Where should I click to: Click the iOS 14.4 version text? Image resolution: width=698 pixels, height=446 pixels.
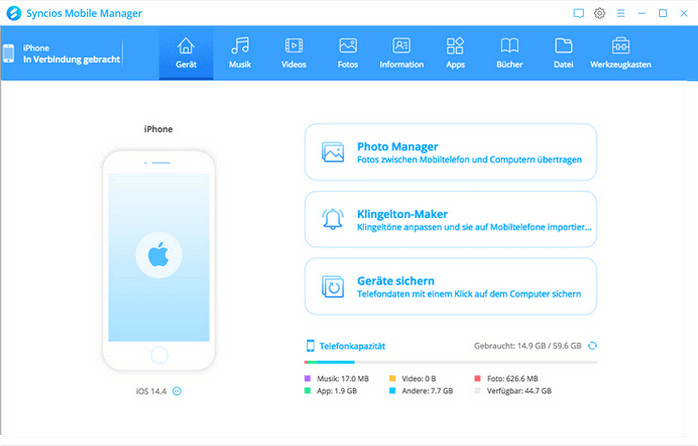(151, 391)
